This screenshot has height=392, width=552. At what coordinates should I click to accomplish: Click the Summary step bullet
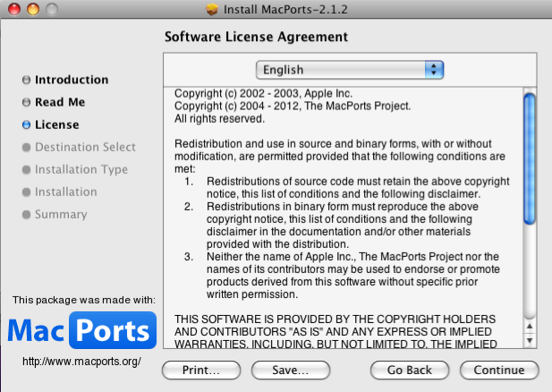pos(26,215)
